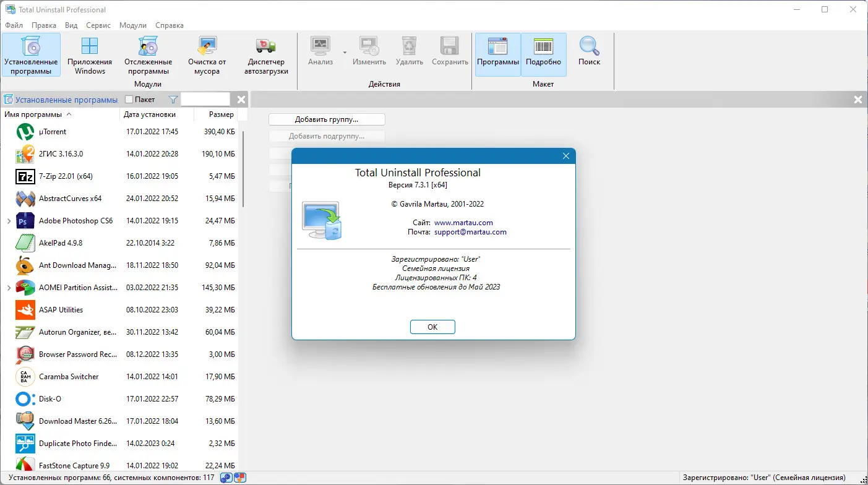Click the date 14.02.2023 0:24

coord(150,444)
